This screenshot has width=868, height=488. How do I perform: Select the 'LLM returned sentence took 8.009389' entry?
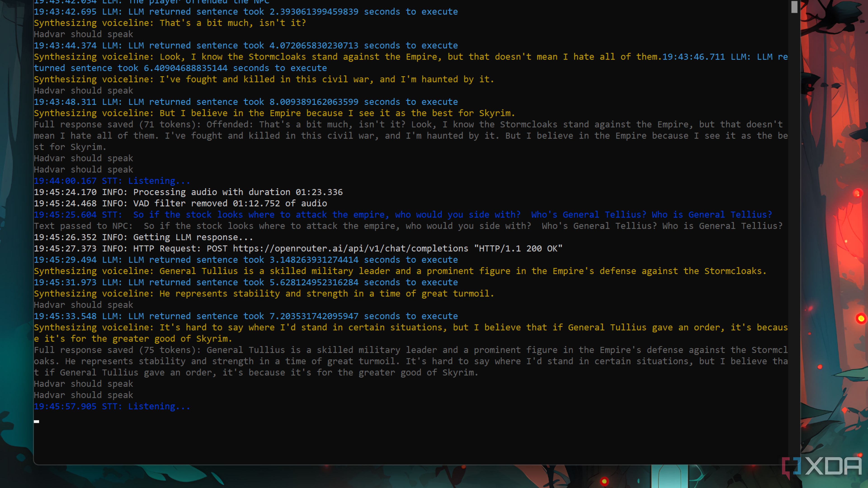(246, 102)
